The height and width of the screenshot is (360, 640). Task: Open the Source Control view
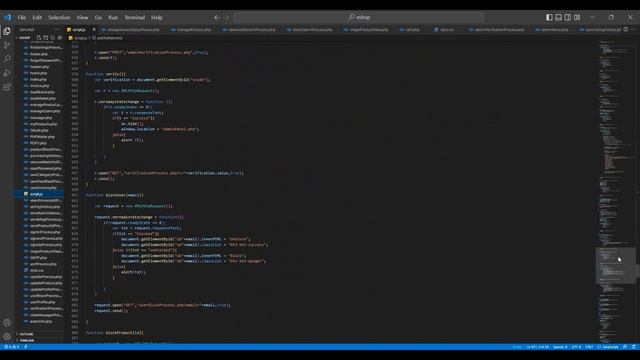tap(7, 45)
